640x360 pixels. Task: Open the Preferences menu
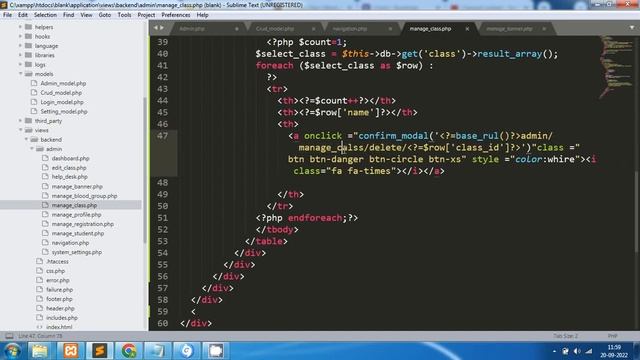[176, 15]
